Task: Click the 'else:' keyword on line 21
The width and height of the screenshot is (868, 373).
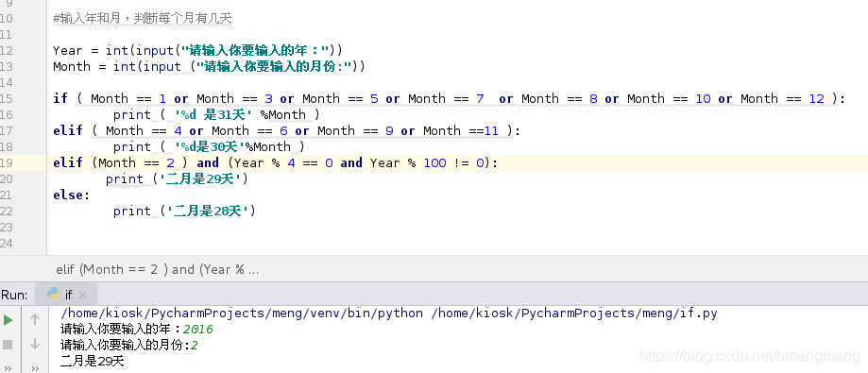Action: (72, 195)
